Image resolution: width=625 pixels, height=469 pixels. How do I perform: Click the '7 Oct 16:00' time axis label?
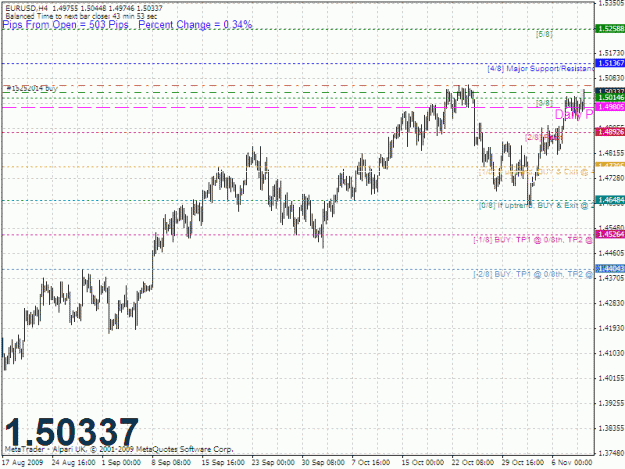click(371, 463)
